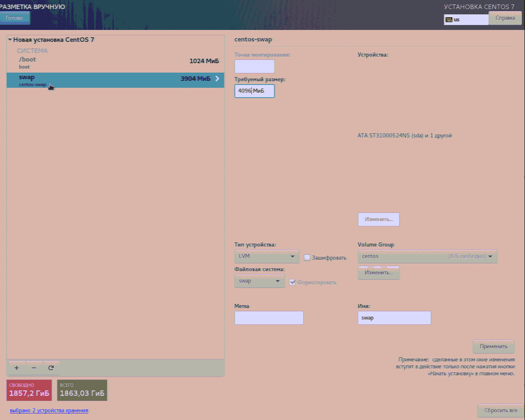The image size is (525, 420).
Task: Open the device type LVM dropdown
Action: [x=267, y=256]
